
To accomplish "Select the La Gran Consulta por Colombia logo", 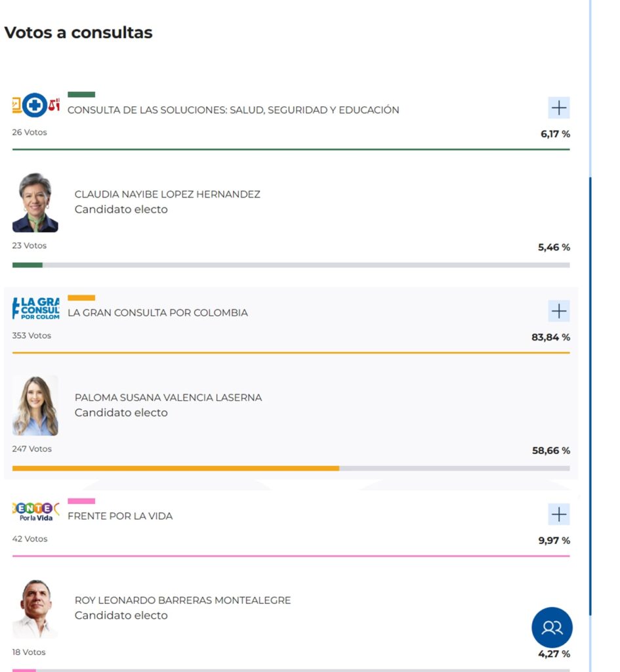I will [x=35, y=307].
